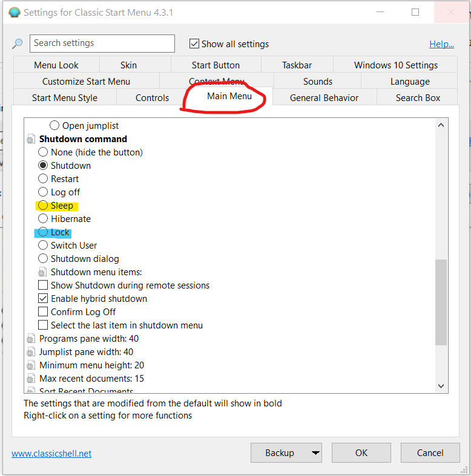
Task: Enable Confirm Log Off checkbox
Action: [x=43, y=311]
